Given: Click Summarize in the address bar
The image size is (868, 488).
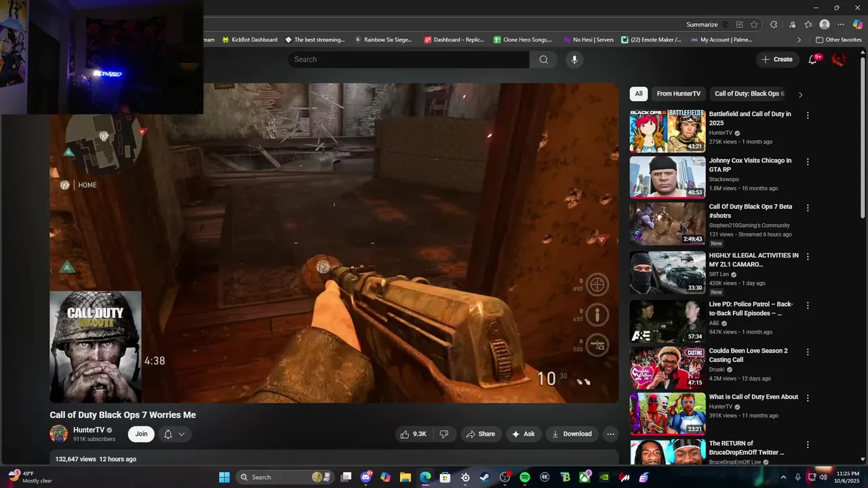Looking at the screenshot, I should 701,24.
